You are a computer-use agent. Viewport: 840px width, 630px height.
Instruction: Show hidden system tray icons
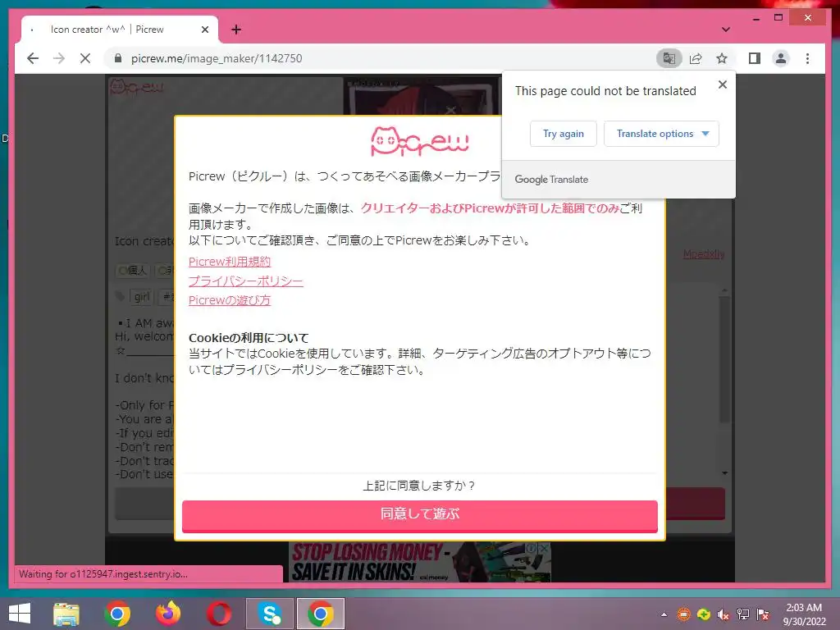(664, 614)
